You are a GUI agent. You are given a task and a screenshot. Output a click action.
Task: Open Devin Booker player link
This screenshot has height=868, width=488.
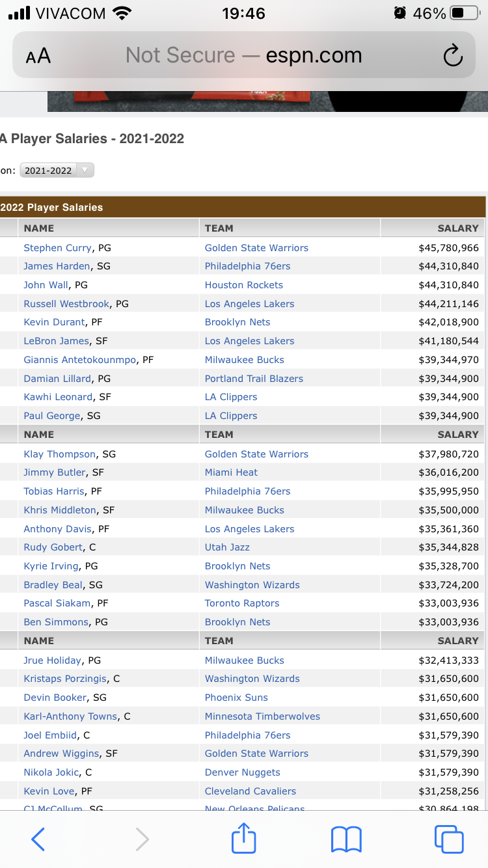tap(55, 698)
